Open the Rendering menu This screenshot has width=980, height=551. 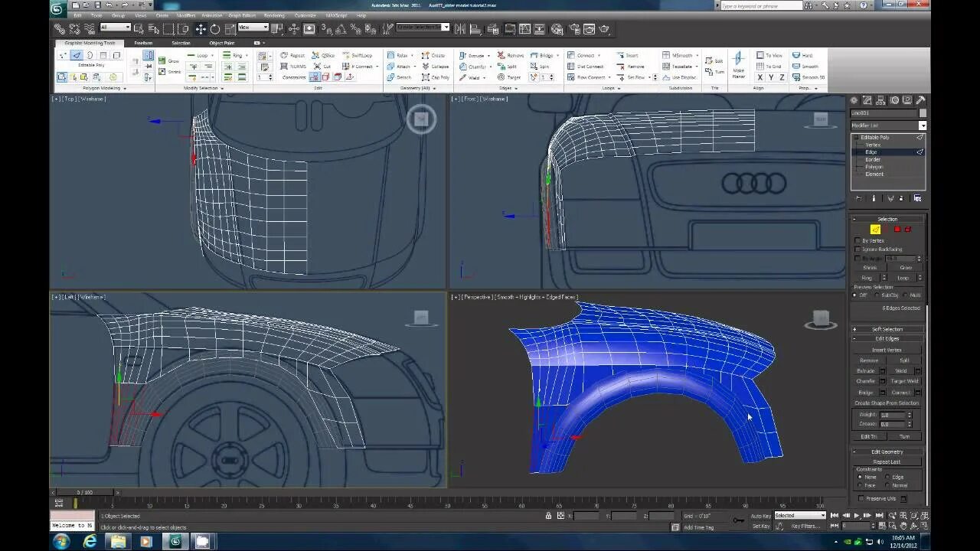(x=274, y=15)
